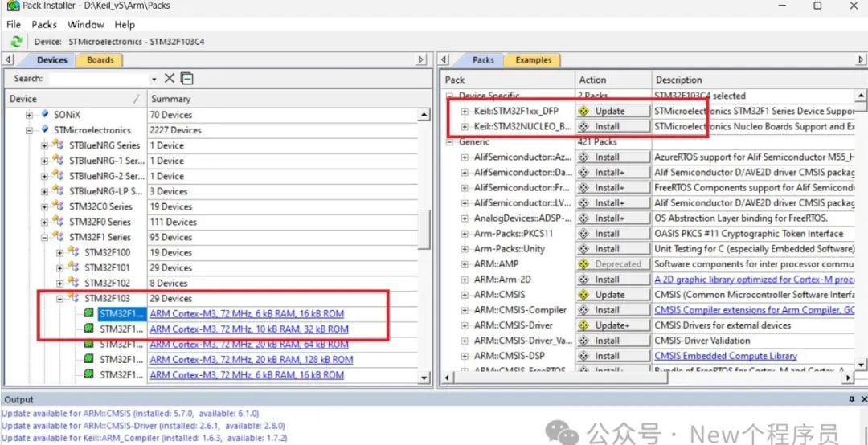Sort by the Device column header
This screenshot has height=445, width=868.
coord(76,99)
